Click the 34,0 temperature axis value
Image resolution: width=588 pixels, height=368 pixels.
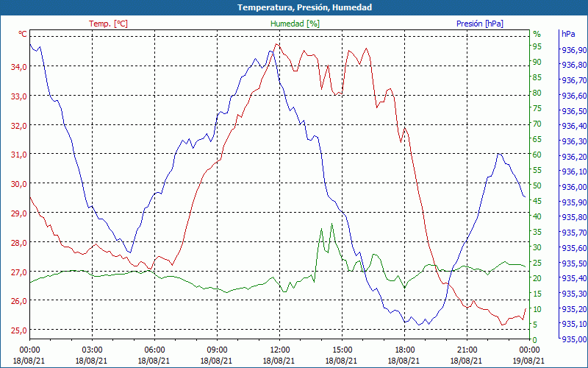pyautogui.click(x=19, y=67)
